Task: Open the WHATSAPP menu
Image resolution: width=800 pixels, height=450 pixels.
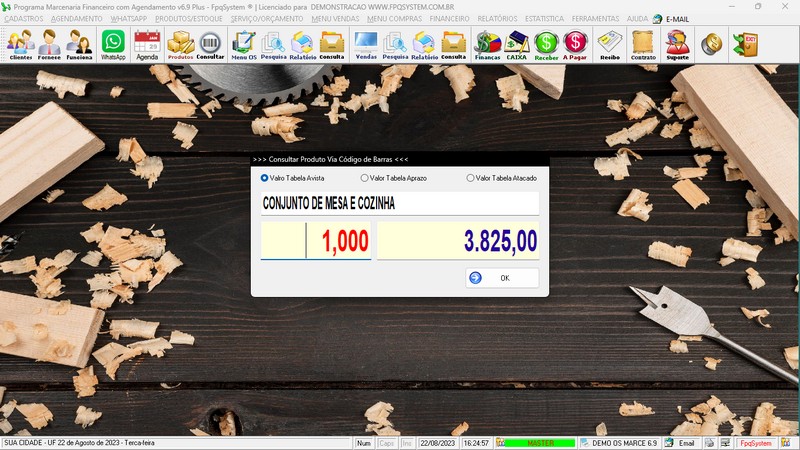Action: pos(129,19)
